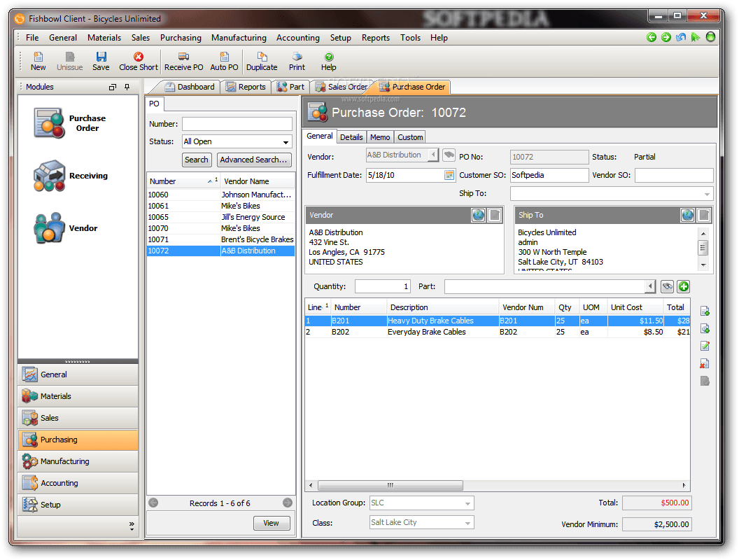Click the part search icon beside Part field

[x=667, y=286]
